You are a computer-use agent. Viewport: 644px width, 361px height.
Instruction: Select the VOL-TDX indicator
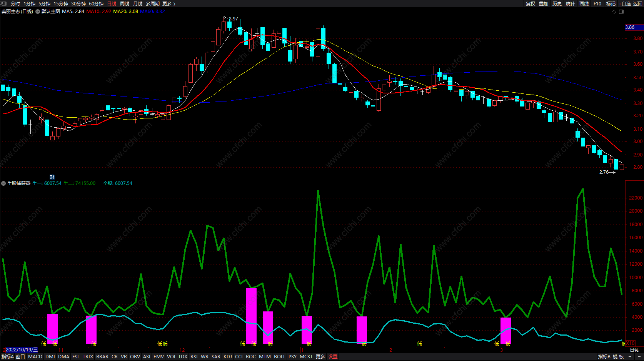[177, 357]
